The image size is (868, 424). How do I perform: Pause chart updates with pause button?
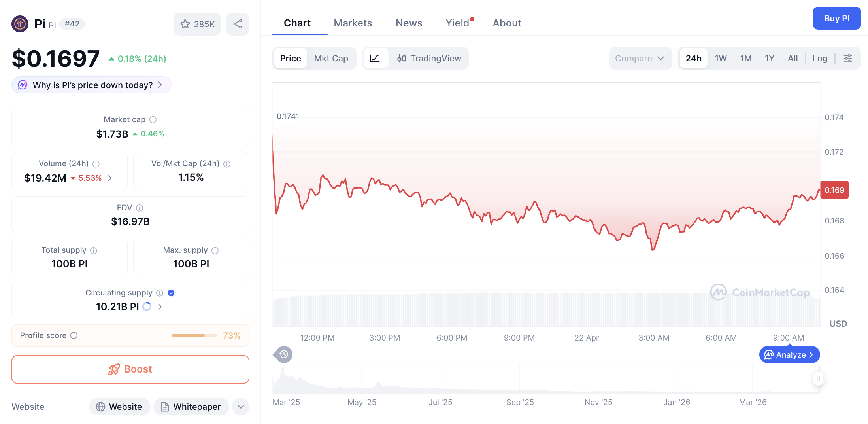tap(818, 379)
